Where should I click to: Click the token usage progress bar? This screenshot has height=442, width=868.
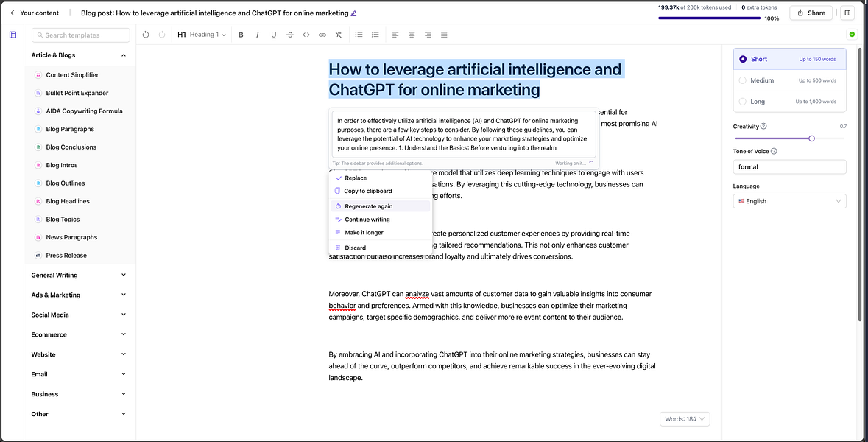709,18
